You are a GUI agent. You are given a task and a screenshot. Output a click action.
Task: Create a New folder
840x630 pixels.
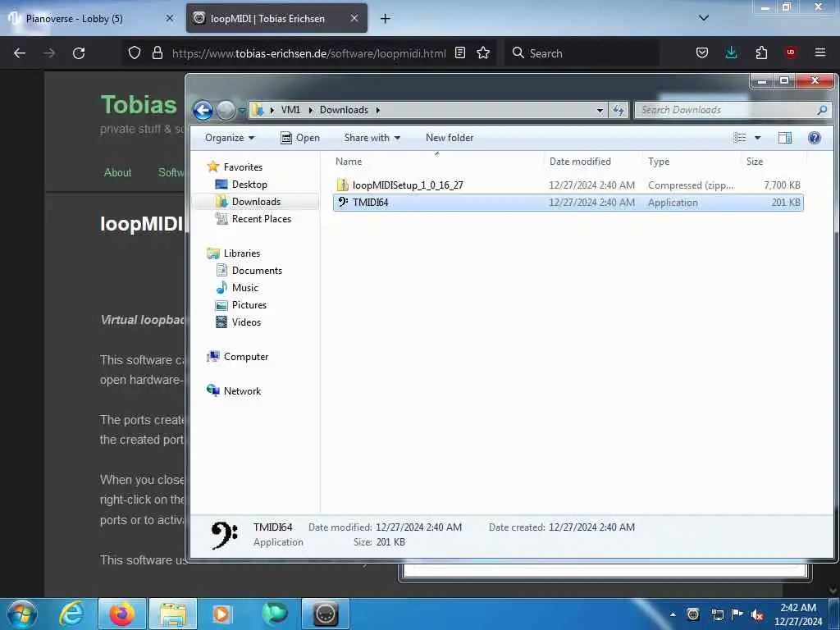pyautogui.click(x=449, y=138)
